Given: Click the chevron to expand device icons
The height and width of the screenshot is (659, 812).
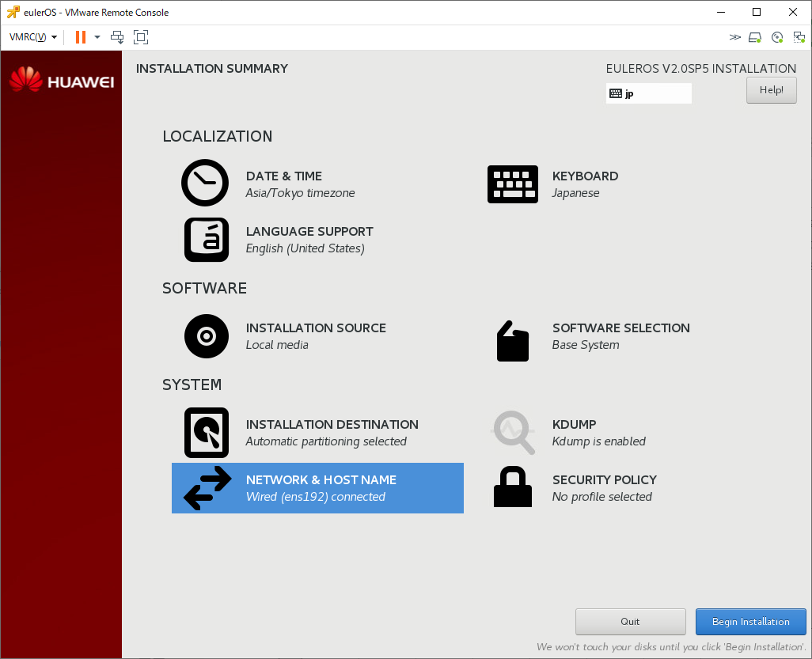Looking at the screenshot, I should [734, 36].
